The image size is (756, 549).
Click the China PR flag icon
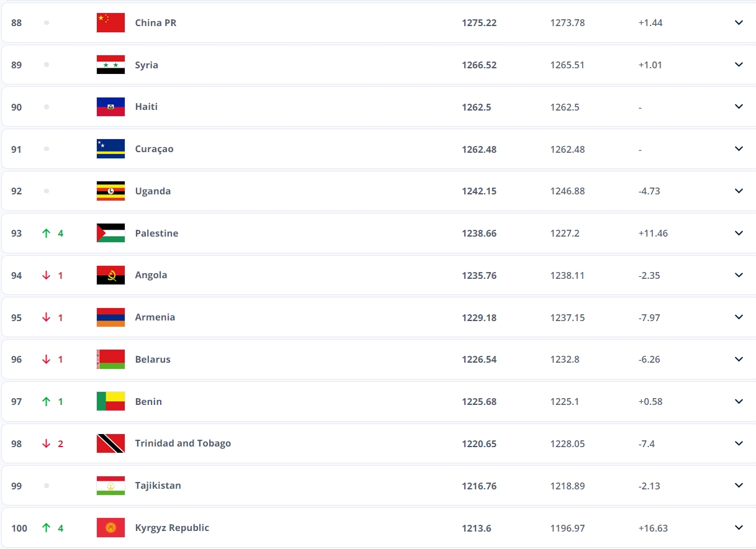tap(110, 22)
